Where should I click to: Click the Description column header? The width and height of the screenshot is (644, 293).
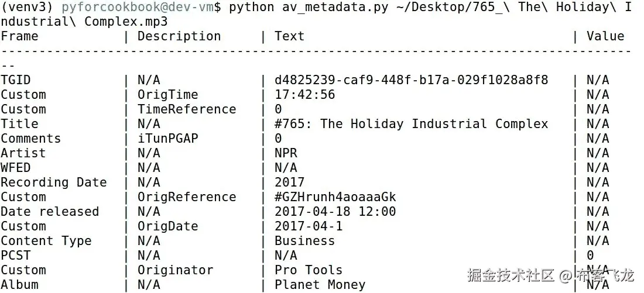tap(179, 36)
